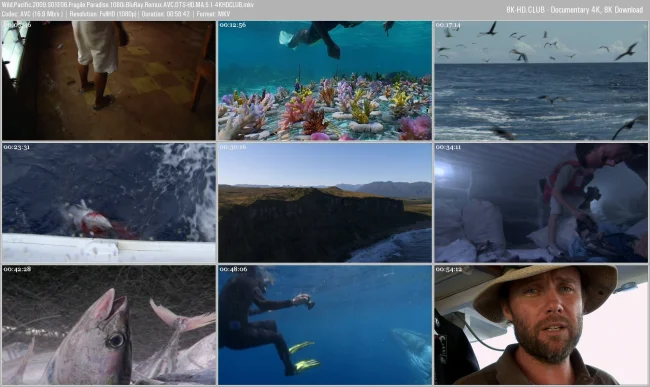Screen dimensions: 650x387
Task: Click the 00:42:28 timestamp label
Action: pos(17,269)
